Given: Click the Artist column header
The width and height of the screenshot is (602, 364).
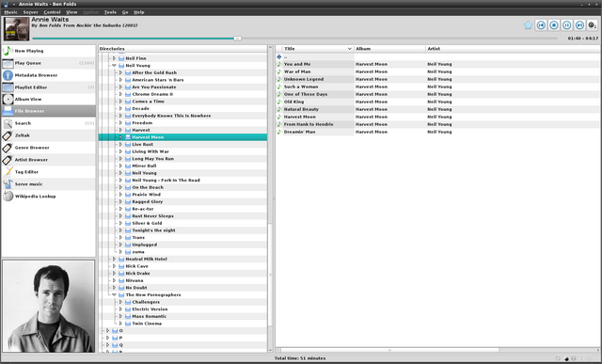Looking at the screenshot, I should click(x=513, y=49).
